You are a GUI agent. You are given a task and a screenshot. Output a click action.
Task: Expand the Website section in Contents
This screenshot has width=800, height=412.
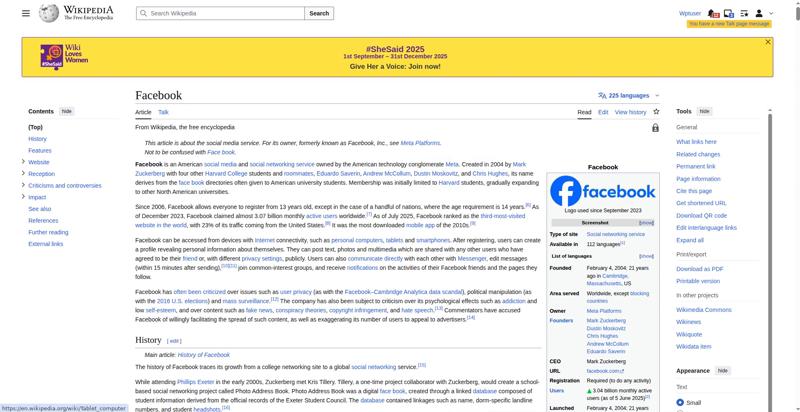(x=23, y=161)
